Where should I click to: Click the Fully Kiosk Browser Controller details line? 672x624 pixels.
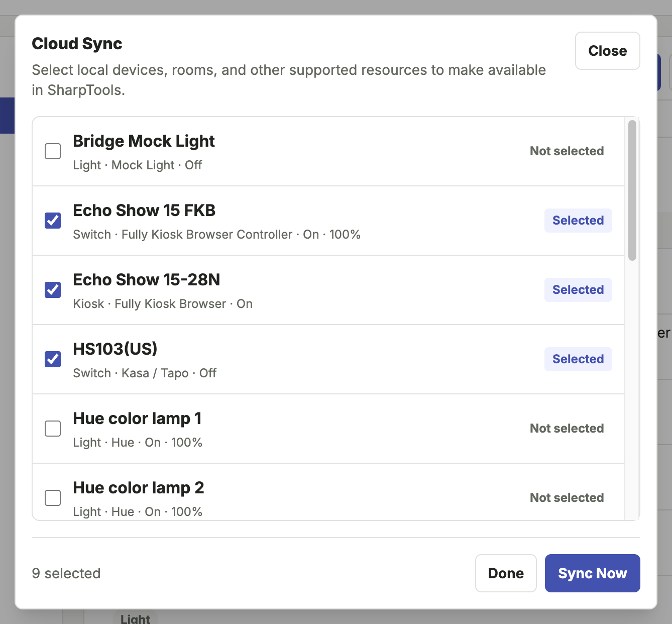(x=217, y=235)
